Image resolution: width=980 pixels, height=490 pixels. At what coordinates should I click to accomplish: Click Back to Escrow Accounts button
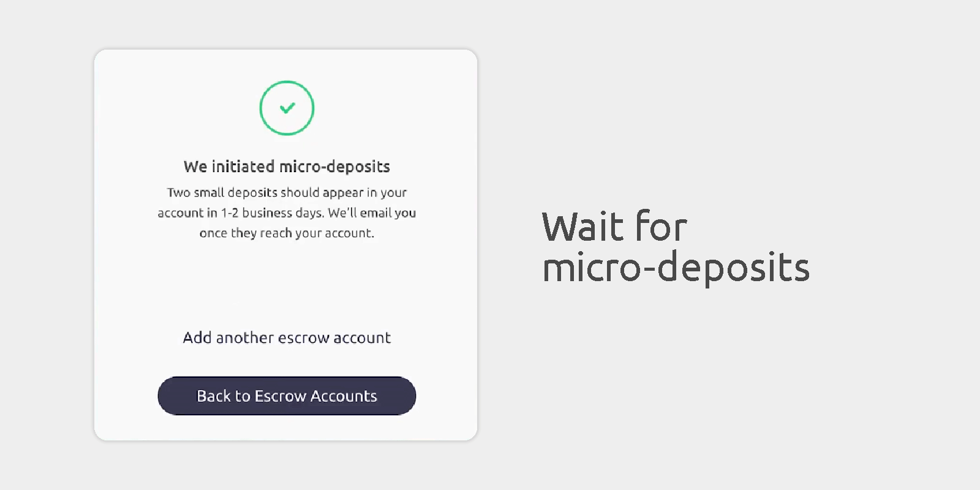point(287,396)
